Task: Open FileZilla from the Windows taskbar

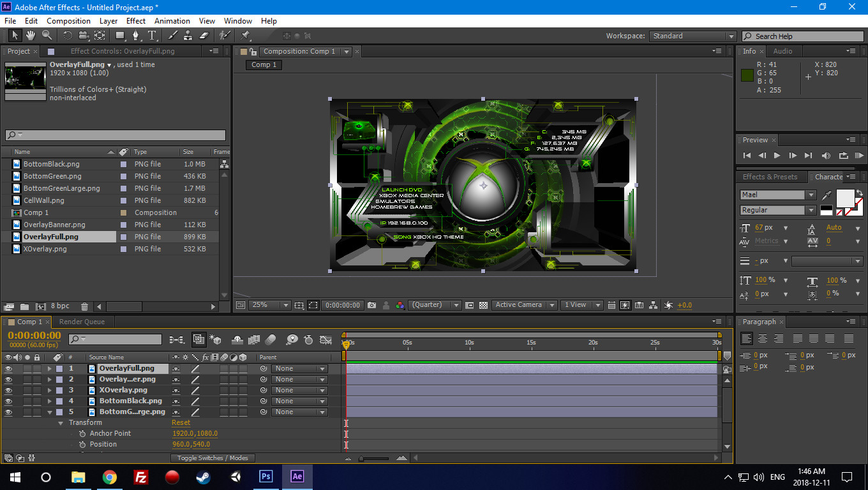Action: 141,477
